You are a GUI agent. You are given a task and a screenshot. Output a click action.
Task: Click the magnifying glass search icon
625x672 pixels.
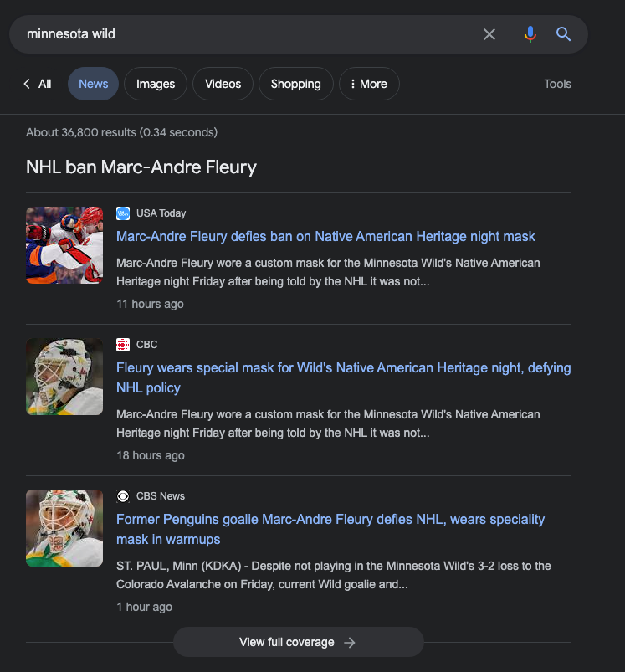click(x=563, y=34)
